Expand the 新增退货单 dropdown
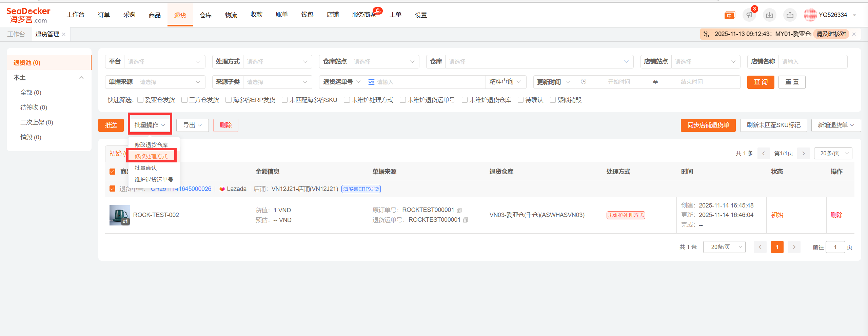This screenshot has width=868, height=336. (x=836, y=125)
